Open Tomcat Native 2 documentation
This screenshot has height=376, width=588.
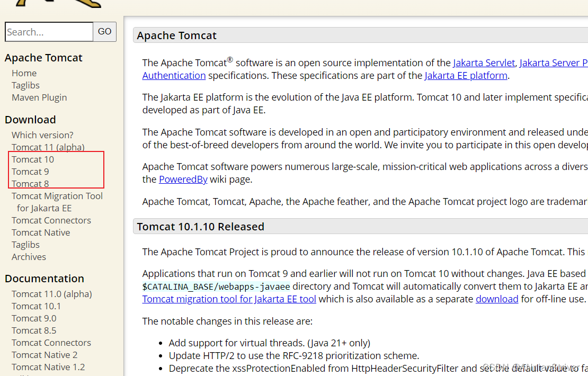click(44, 355)
